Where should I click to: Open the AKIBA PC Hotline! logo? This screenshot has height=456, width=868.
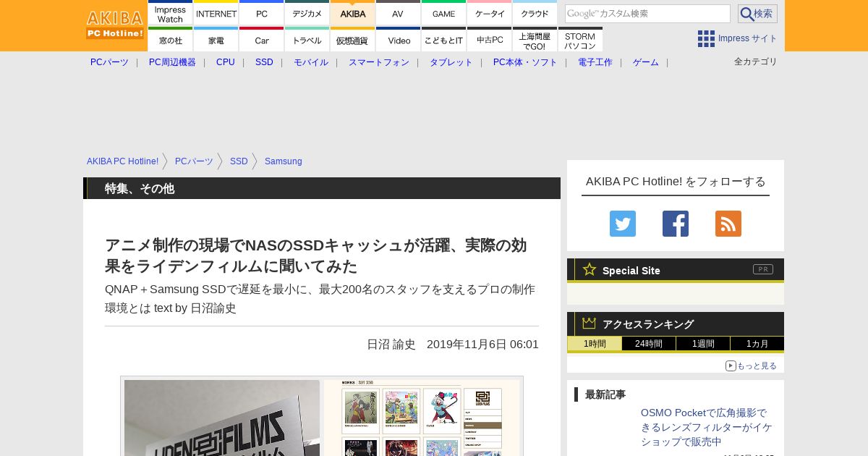tap(115, 25)
